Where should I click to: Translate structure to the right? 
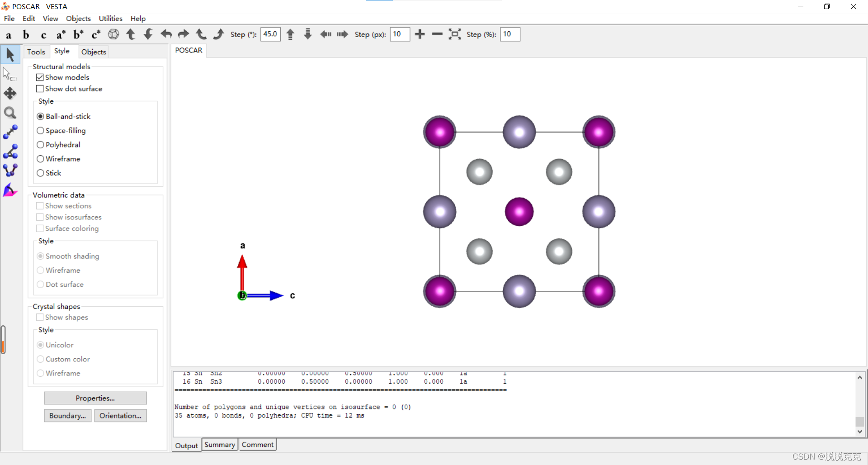[x=343, y=34]
